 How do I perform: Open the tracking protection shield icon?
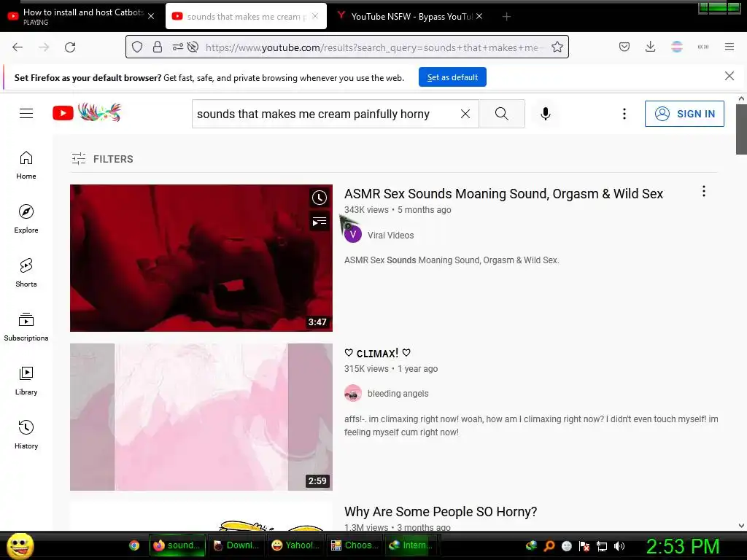coord(137,47)
